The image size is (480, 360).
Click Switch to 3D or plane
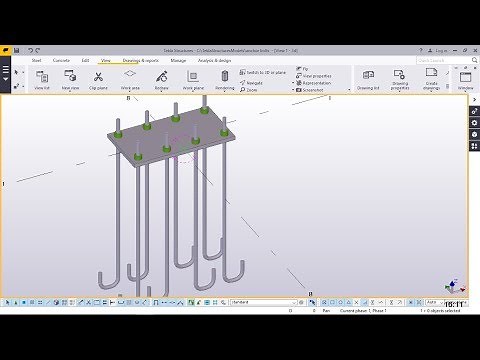[263, 72]
